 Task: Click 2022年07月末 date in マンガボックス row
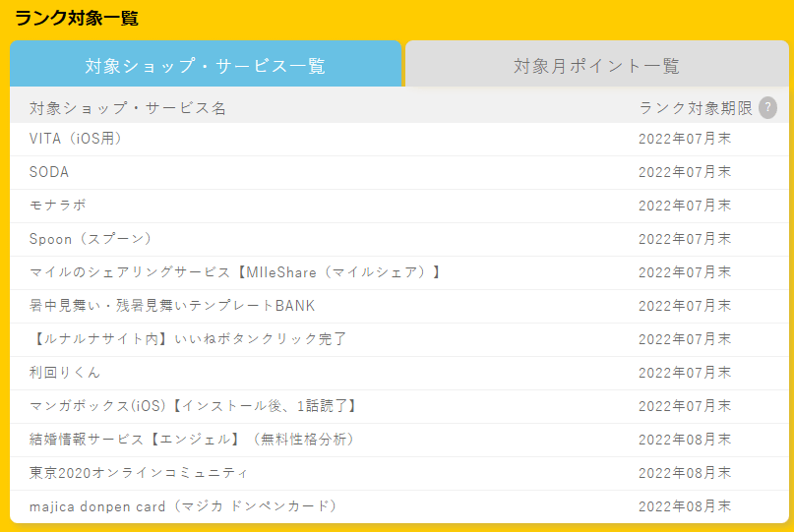tap(685, 406)
